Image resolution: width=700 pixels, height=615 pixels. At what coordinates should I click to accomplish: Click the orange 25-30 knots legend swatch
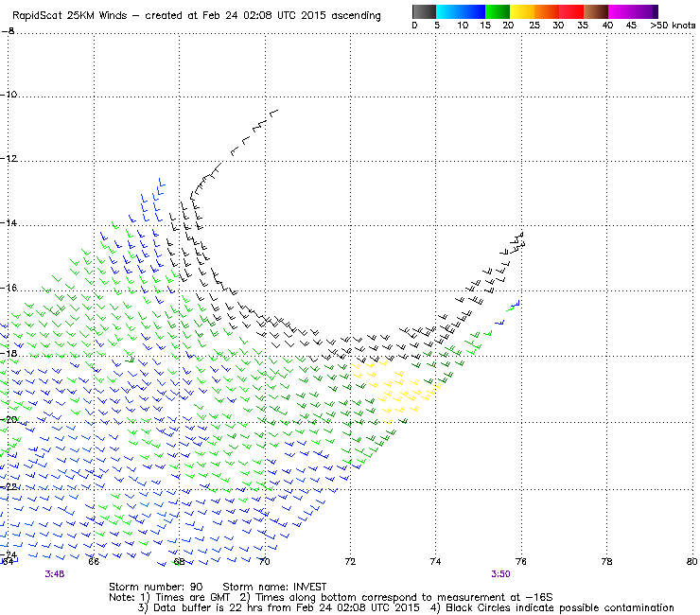click(x=547, y=11)
